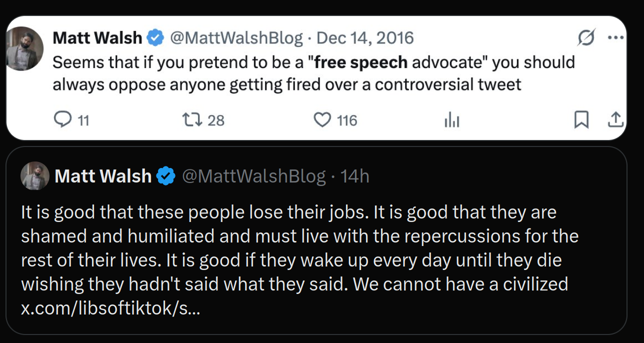Open Matt Walsh avatar in top tweet
The width and height of the screenshot is (644, 343).
point(25,48)
